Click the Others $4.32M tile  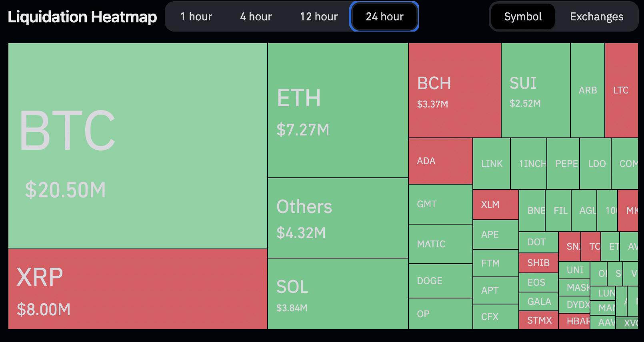(338, 218)
